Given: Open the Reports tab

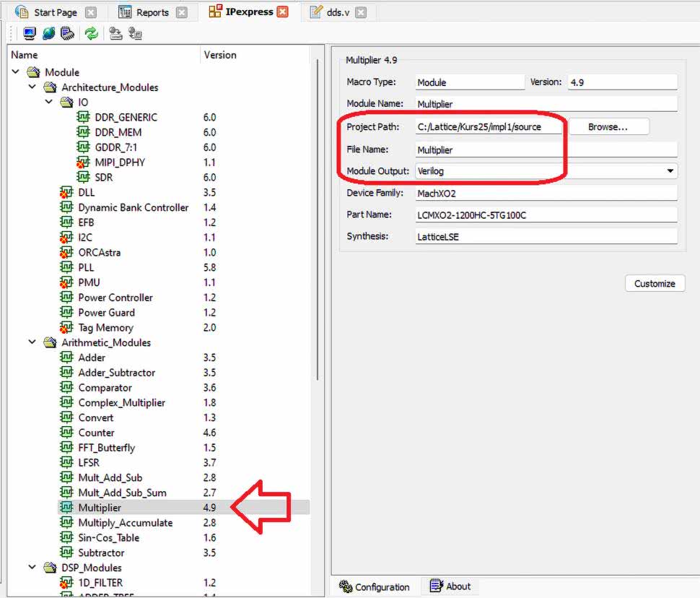Looking at the screenshot, I should point(152,12).
